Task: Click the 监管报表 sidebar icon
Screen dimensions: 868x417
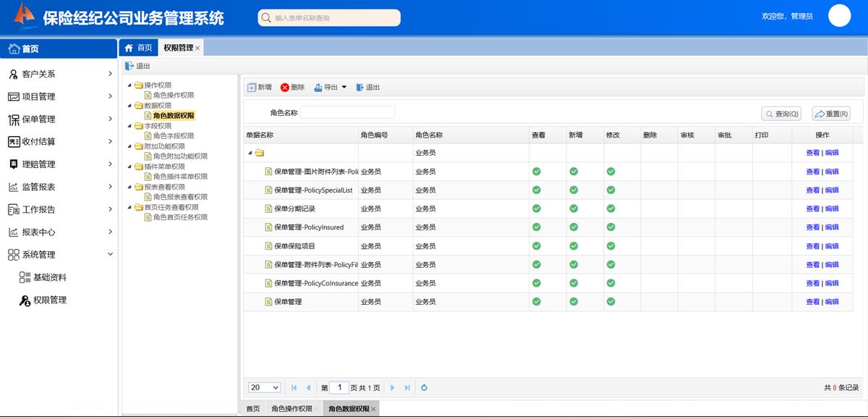Action: [13, 187]
